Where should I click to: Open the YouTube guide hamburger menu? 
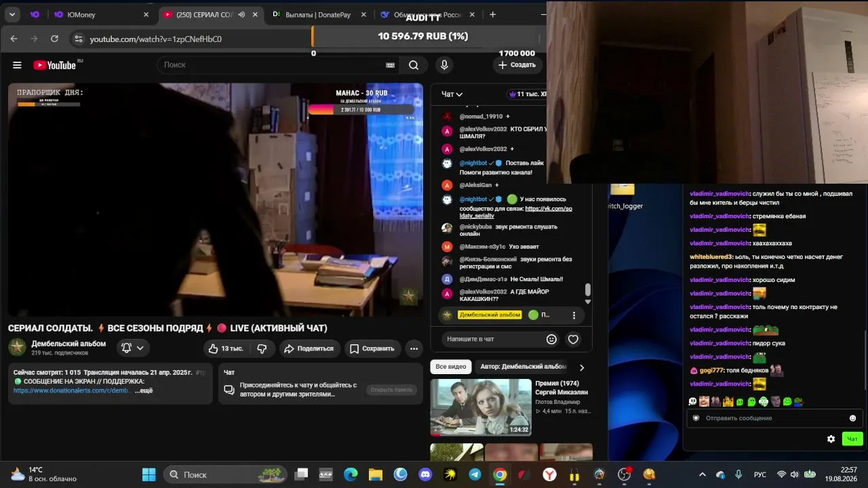tap(17, 65)
